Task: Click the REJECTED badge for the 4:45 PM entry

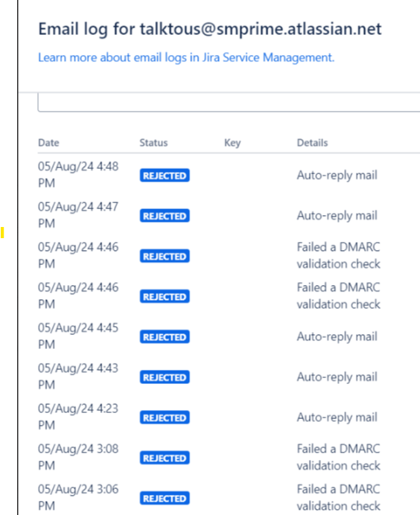Action: coord(165,336)
